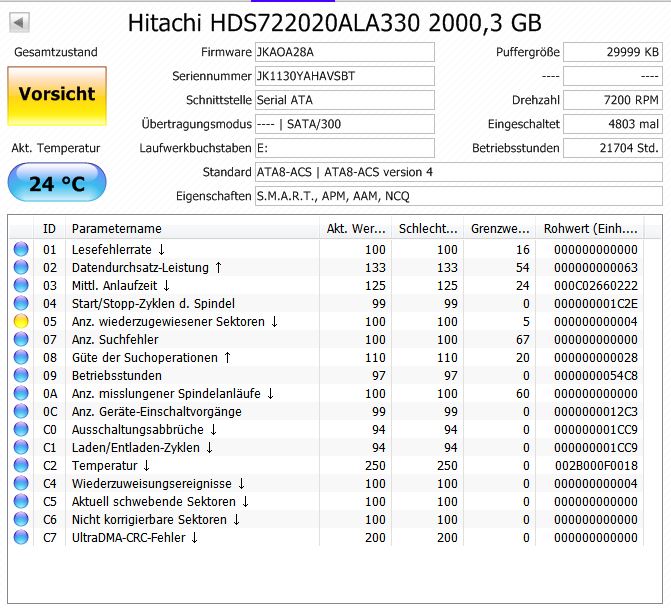Click status icon of Laden/Entladen-Zyklen row

pos(21,447)
